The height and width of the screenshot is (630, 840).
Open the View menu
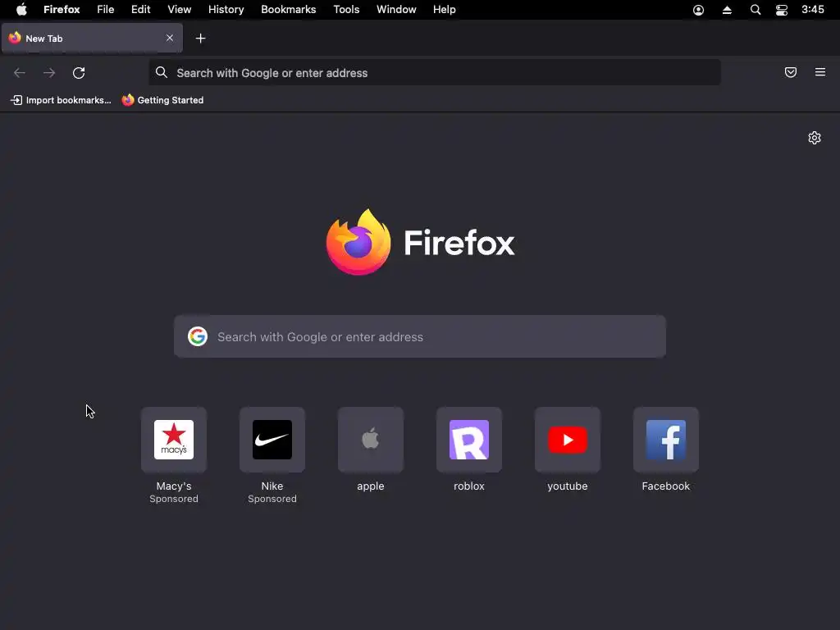pyautogui.click(x=180, y=10)
